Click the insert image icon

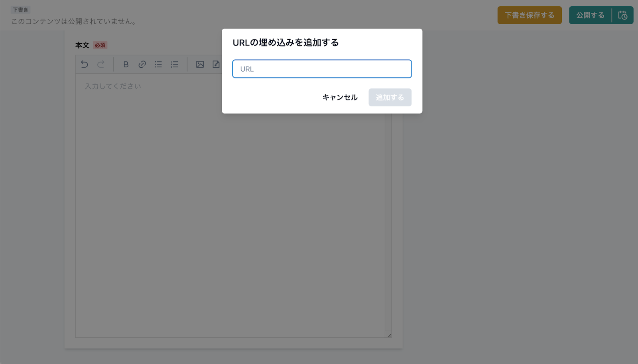[x=200, y=64]
